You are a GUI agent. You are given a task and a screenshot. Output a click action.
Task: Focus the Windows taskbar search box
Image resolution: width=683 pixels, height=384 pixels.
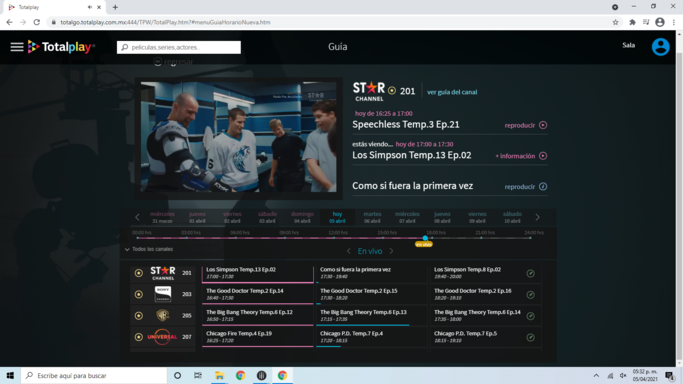pyautogui.click(x=94, y=375)
